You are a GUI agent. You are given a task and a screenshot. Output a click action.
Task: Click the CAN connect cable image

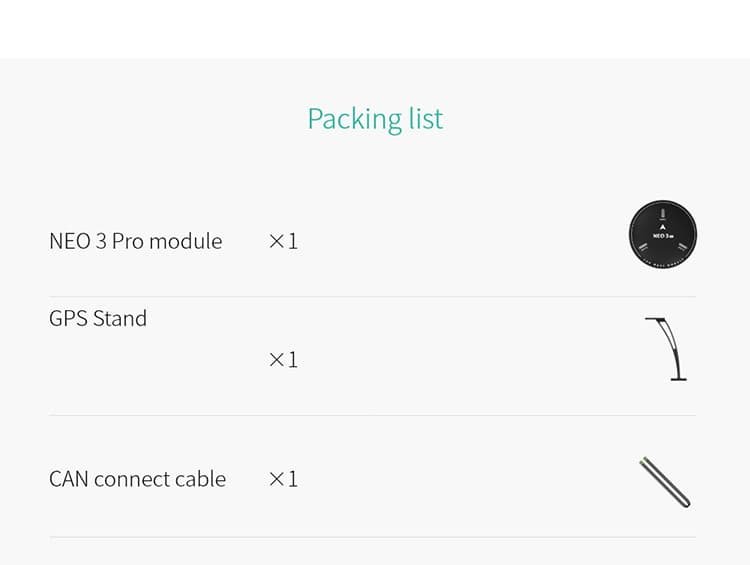(664, 482)
